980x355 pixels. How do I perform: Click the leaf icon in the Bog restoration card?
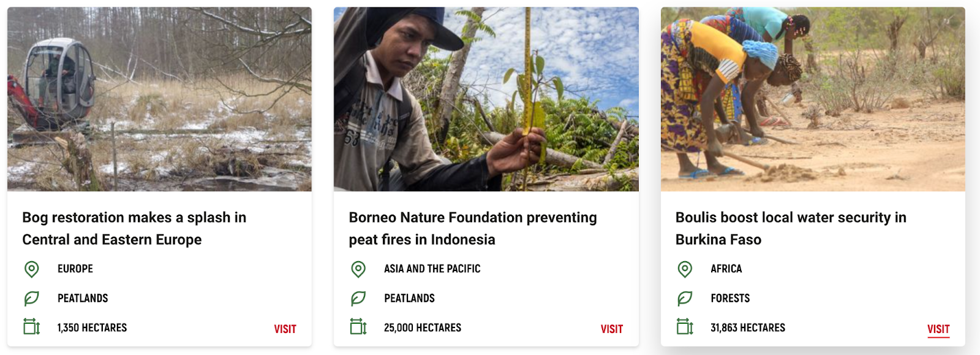pos(32,299)
